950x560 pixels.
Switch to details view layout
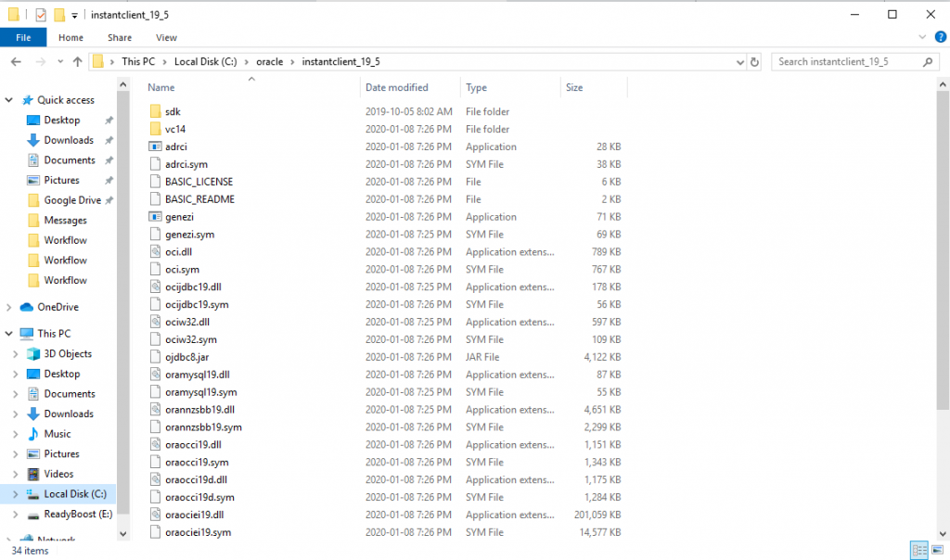pyautogui.click(x=918, y=551)
